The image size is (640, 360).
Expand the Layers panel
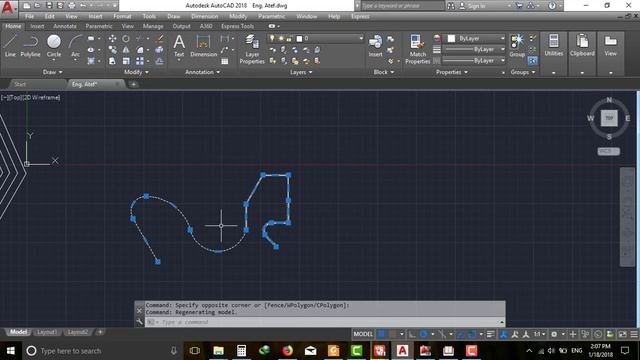301,72
